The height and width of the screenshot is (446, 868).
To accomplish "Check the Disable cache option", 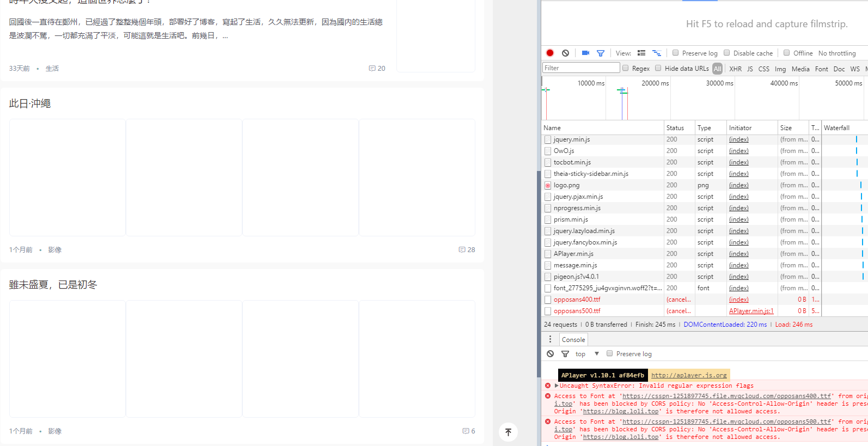I will [727, 53].
